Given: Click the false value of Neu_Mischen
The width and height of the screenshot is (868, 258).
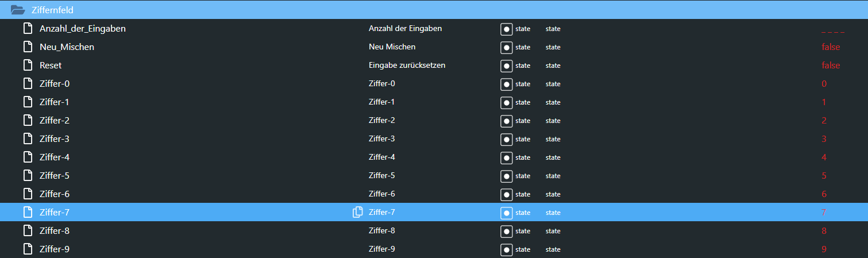Looking at the screenshot, I should [830, 47].
